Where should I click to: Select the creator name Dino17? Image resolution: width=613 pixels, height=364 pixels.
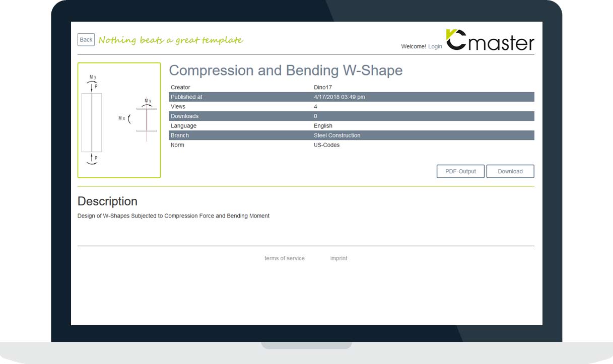(322, 88)
